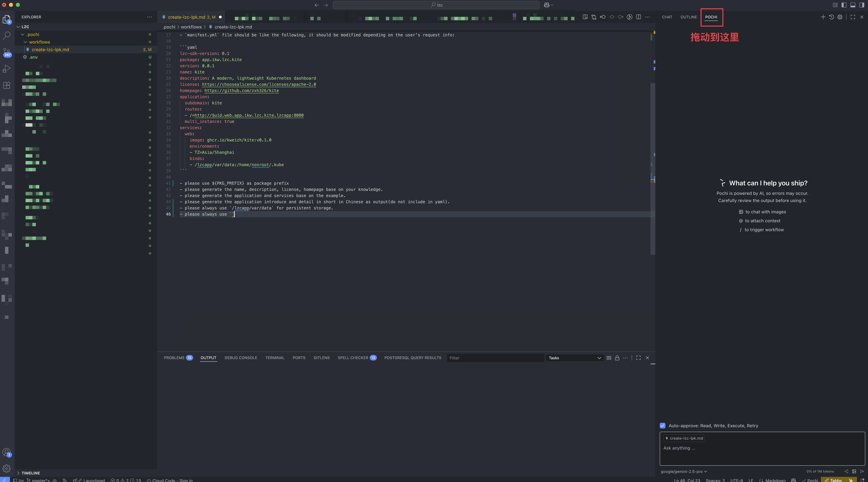Switch to the TERMINAL tab

pyautogui.click(x=275, y=358)
